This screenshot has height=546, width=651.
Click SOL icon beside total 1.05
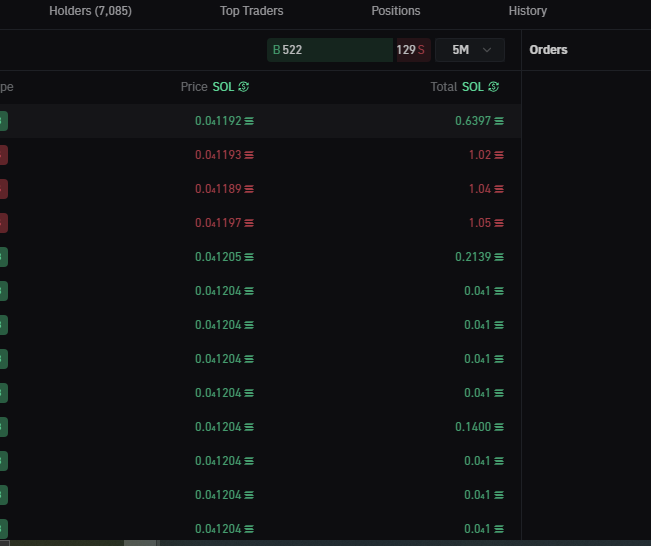(x=499, y=223)
